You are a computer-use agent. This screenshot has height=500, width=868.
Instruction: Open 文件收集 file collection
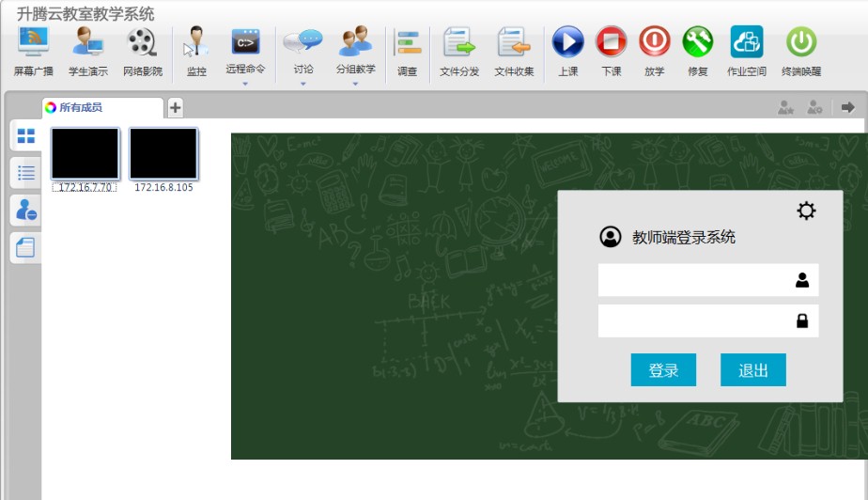514,43
